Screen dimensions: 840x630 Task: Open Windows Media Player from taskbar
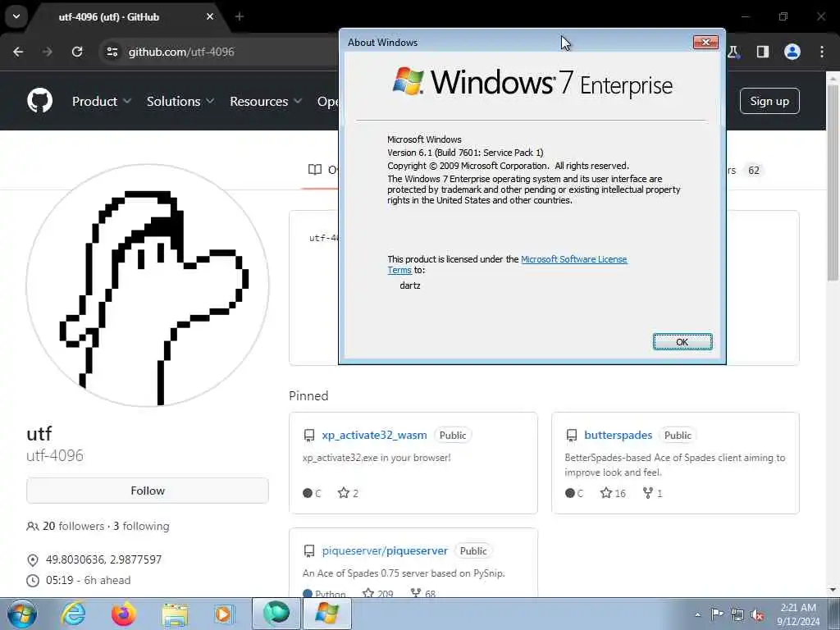(225, 614)
